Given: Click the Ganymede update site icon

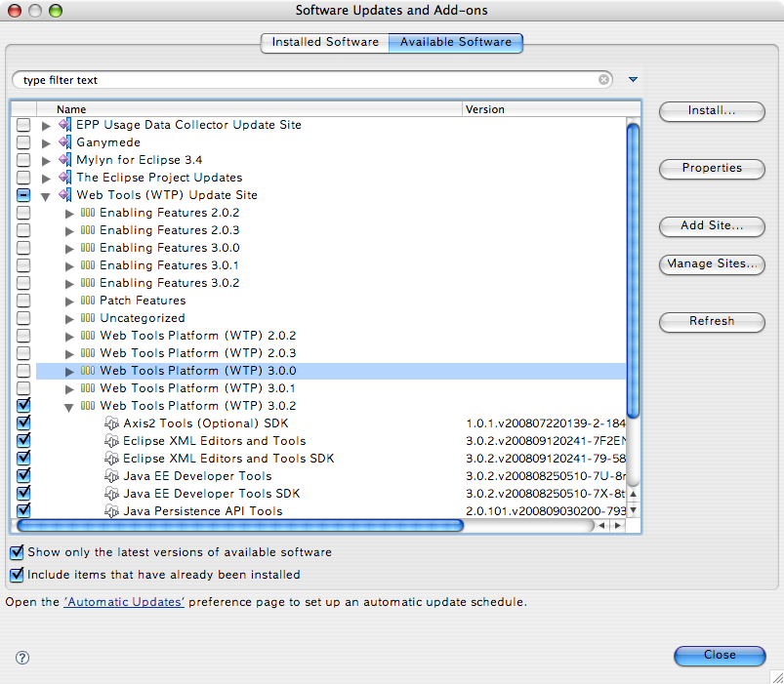Looking at the screenshot, I should pyautogui.click(x=65, y=142).
